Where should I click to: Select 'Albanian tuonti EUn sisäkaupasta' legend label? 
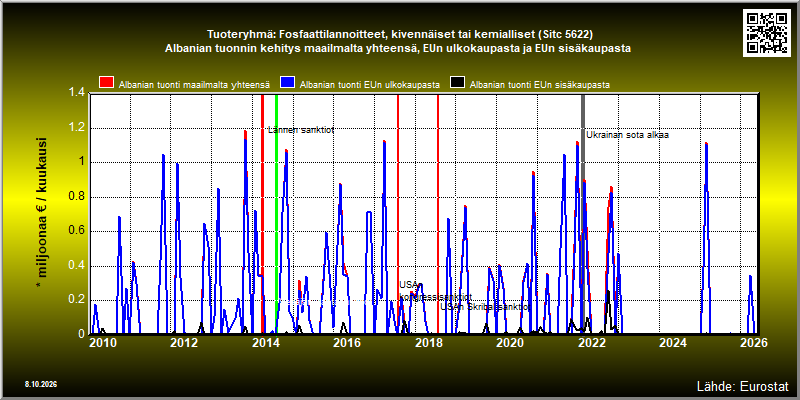[x=539, y=85]
